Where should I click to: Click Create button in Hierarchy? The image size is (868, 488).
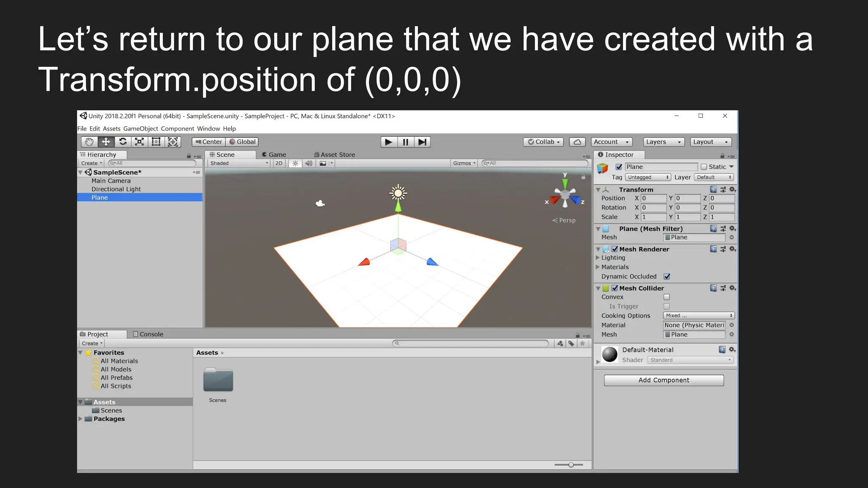coord(92,163)
